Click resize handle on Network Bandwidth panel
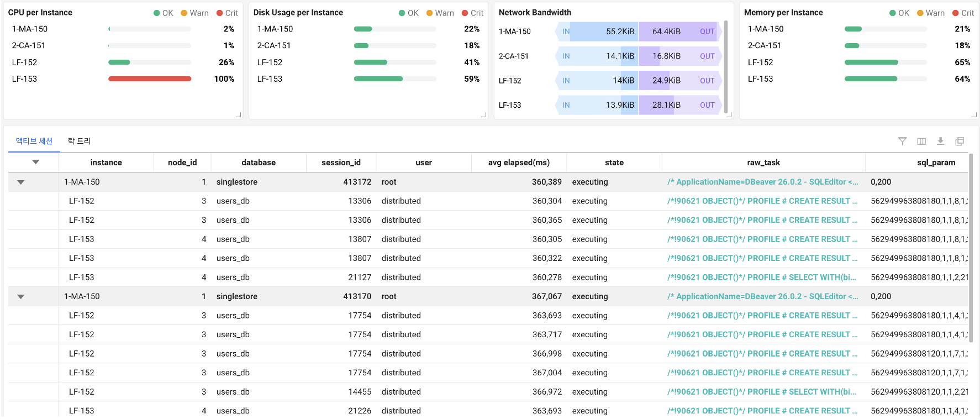980x419 pixels. (x=729, y=115)
